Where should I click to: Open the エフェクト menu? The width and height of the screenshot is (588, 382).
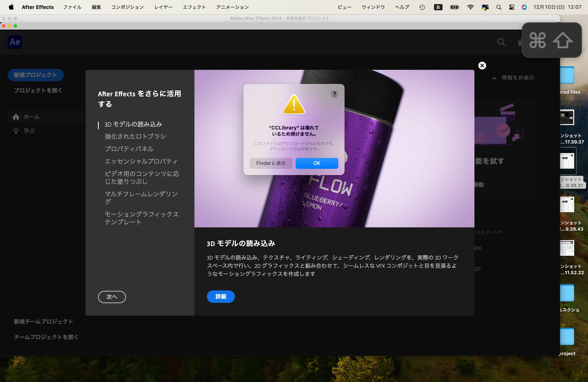(x=194, y=7)
